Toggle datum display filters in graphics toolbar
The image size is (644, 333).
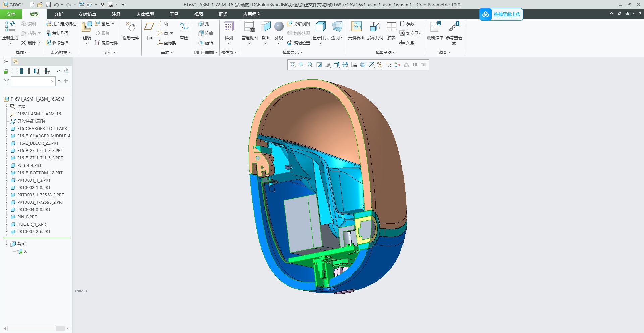[x=380, y=65]
